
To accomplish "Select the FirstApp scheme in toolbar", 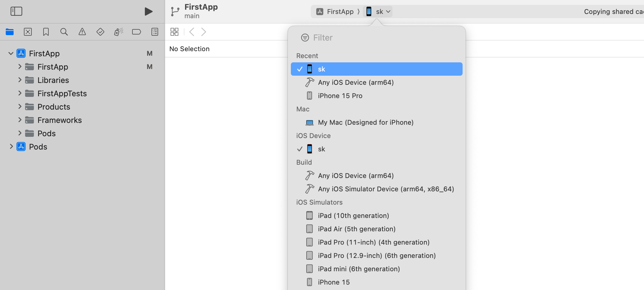I will (x=335, y=12).
